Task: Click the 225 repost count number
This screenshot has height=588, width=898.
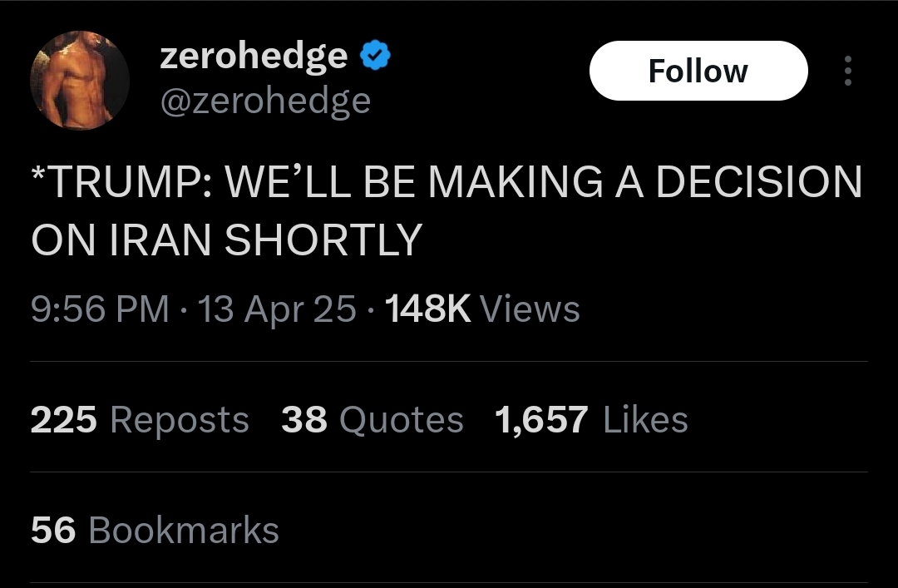Action: tap(64, 420)
